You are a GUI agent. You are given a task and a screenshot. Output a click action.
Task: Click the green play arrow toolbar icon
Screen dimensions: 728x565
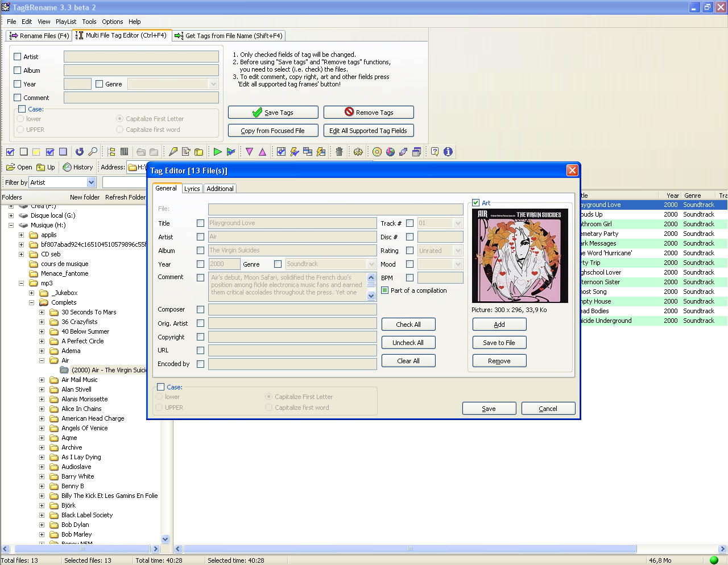(217, 152)
